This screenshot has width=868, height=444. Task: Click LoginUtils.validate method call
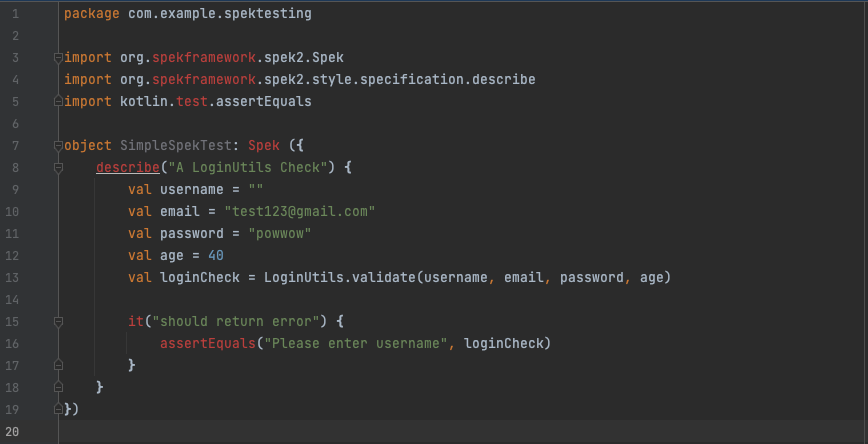340,277
